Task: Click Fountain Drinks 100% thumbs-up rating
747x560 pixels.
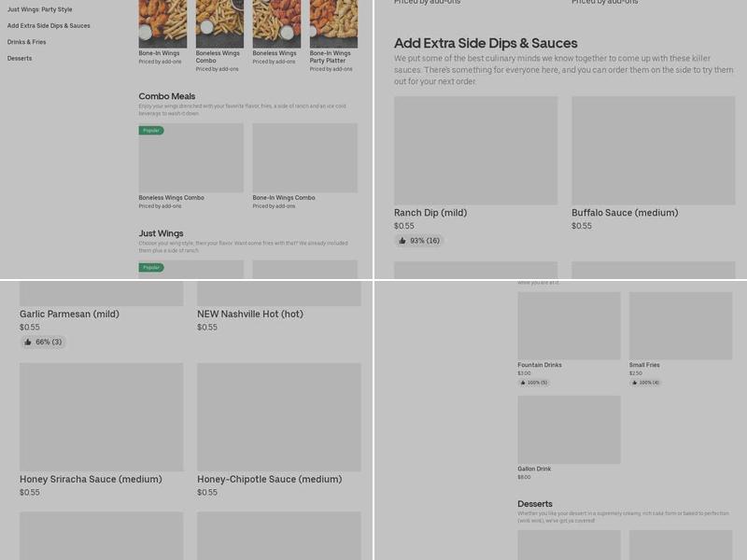Action: click(x=533, y=383)
